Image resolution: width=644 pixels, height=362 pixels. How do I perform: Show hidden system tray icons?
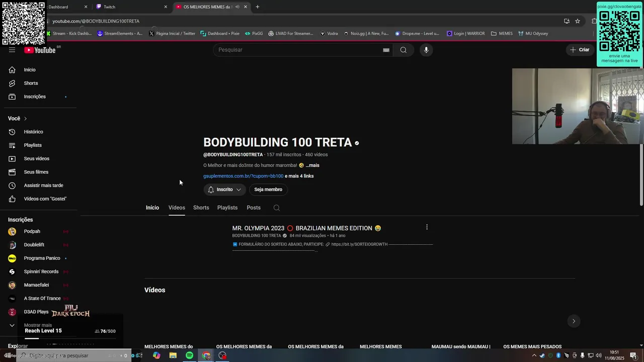pos(534,355)
